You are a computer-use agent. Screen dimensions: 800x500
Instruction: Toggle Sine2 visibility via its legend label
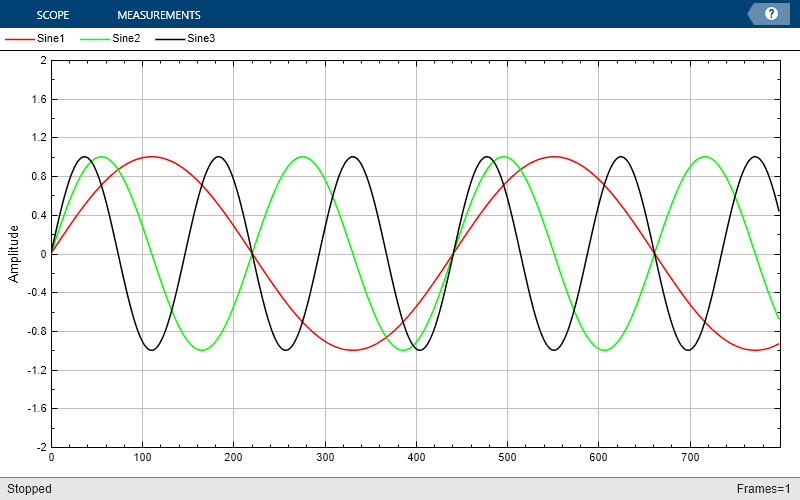126,39
